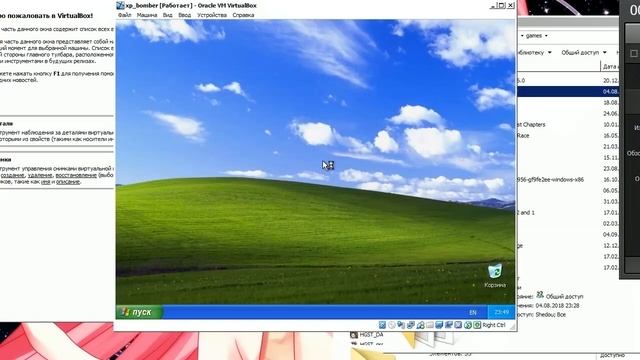This screenshot has width=640, height=360.
Task: Click the network adapters indicator icon
Action: [x=411, y=325]
